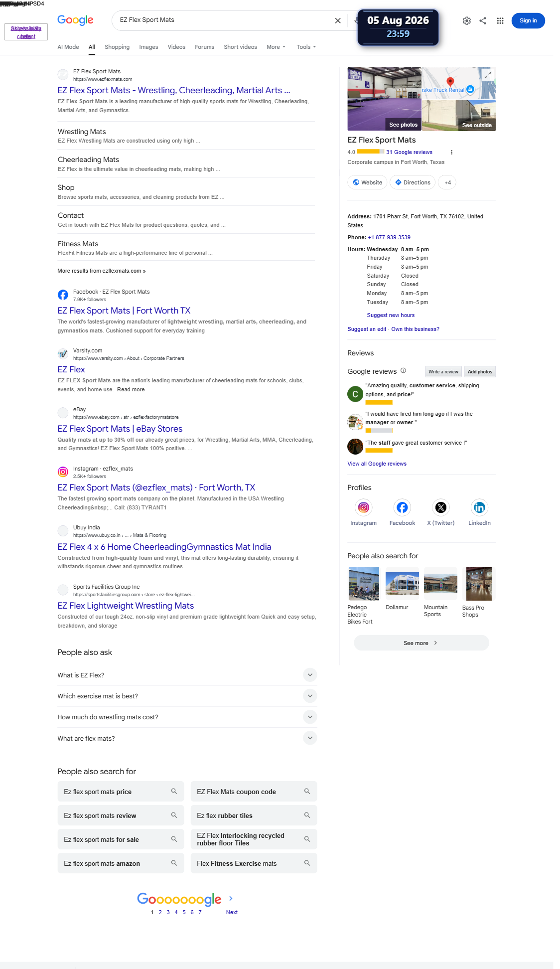Switch to Images tab
The image size is (560, 969).
(x=148, y=47)
